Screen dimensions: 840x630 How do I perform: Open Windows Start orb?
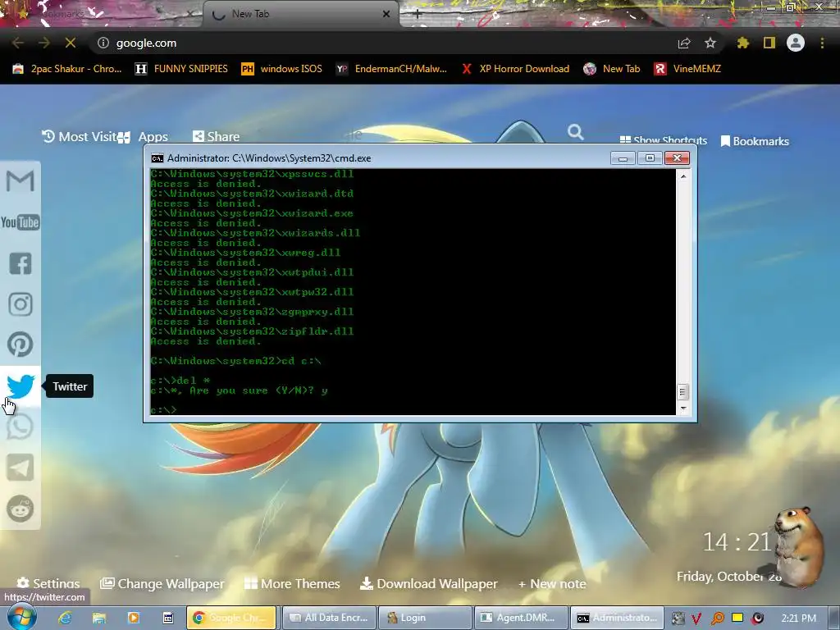point(22,617)
